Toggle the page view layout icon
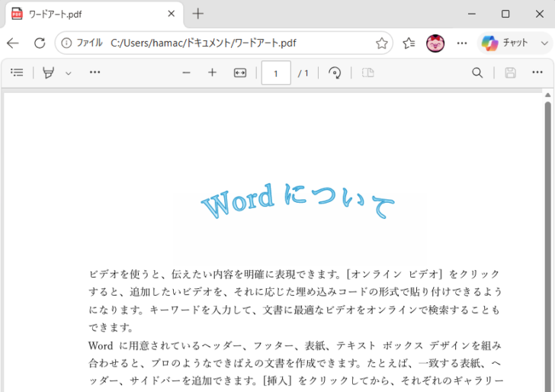Image resolution: width=555 pixels, height=392 pixels. tap(367, 72)
